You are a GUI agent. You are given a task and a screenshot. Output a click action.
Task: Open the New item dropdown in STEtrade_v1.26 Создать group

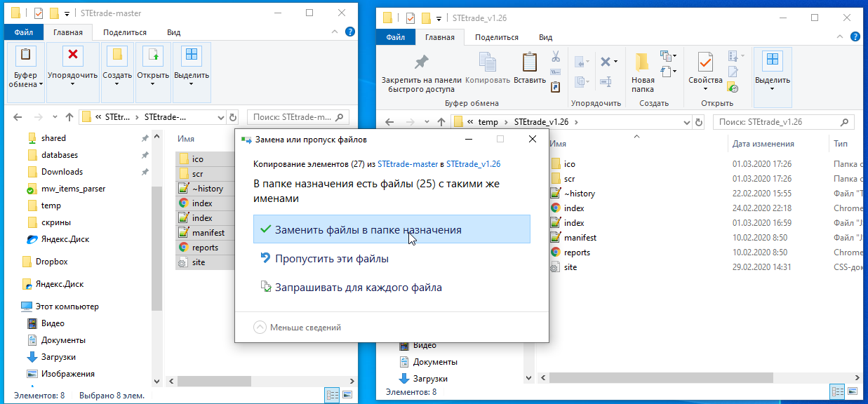(x=674, y=55)
